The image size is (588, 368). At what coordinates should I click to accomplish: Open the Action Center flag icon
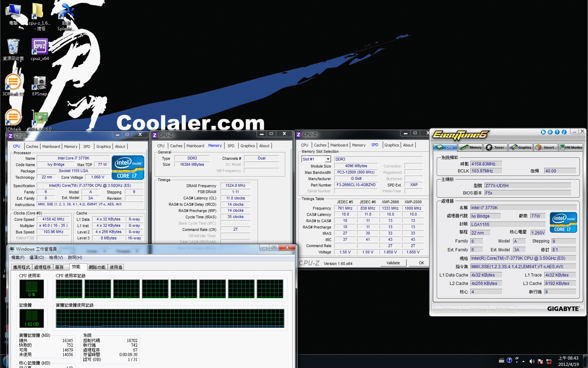pos(540,361)
